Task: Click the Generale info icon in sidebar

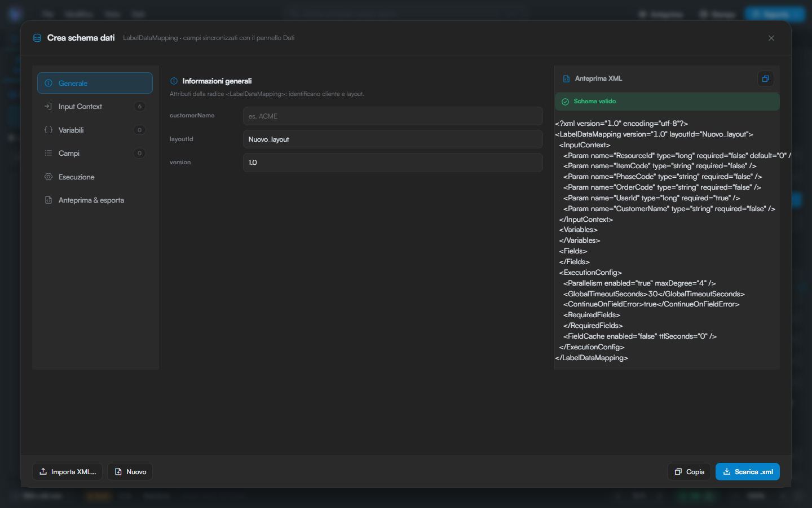Action: 48,83
